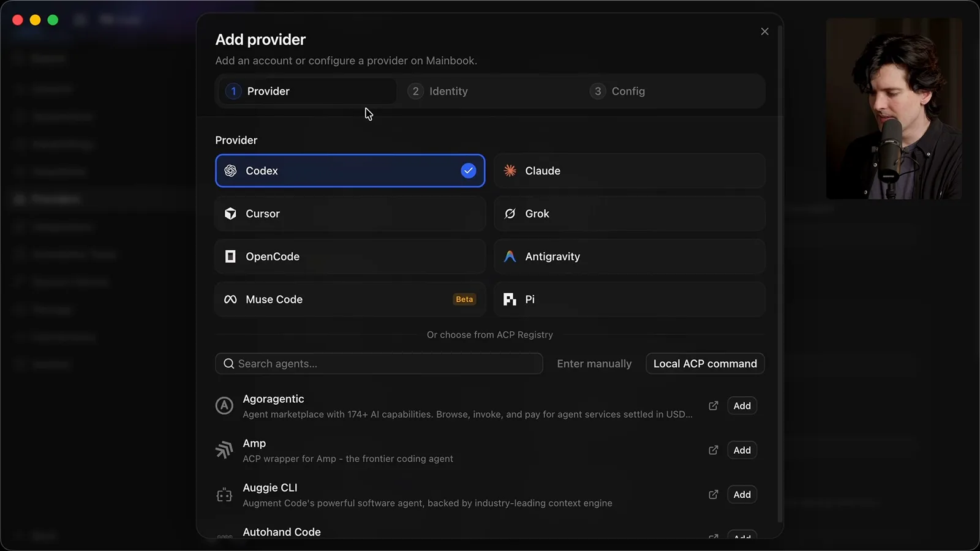Image resolution: width=980 pixels, height=551 pixels.
Task: Go to the Config step tab
Action: [673, 91]
